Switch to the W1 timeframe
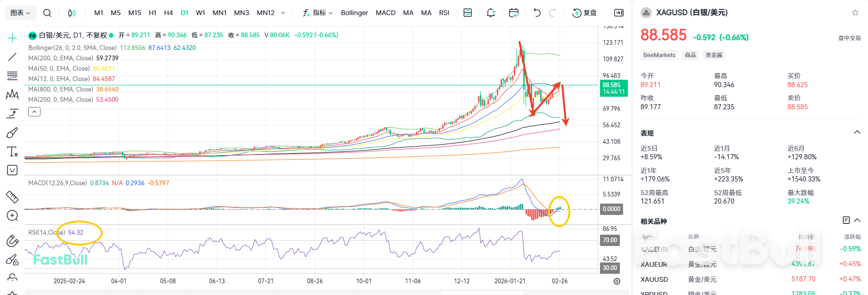 [201, 13]
